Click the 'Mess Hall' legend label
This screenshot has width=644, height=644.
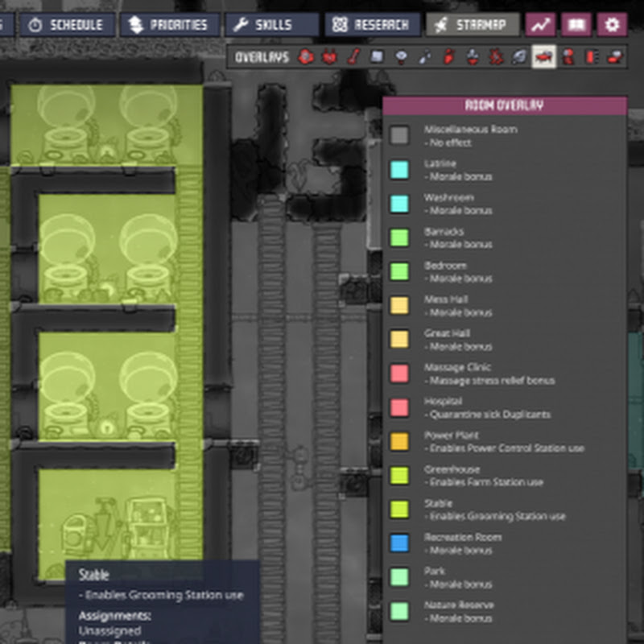(x=446, y=299)
